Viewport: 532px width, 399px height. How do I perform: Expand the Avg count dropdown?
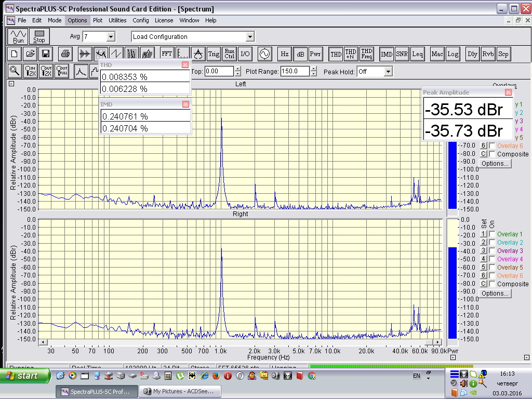[x=110, y=37]
